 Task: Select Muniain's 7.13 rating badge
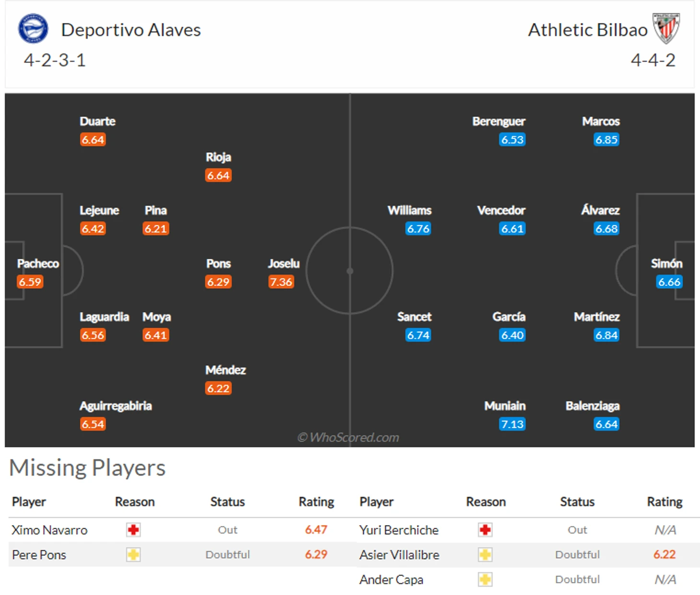point(512,424)
